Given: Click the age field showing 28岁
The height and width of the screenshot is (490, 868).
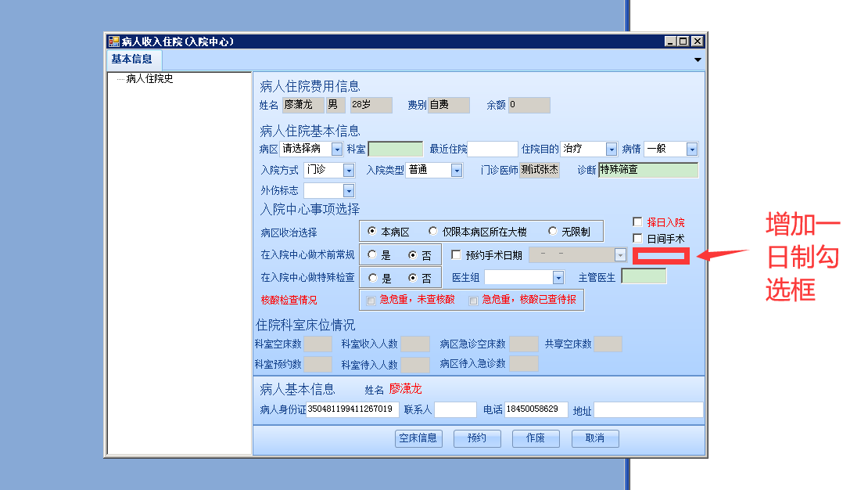Looking at the screenshot, I should coord(371,105).
